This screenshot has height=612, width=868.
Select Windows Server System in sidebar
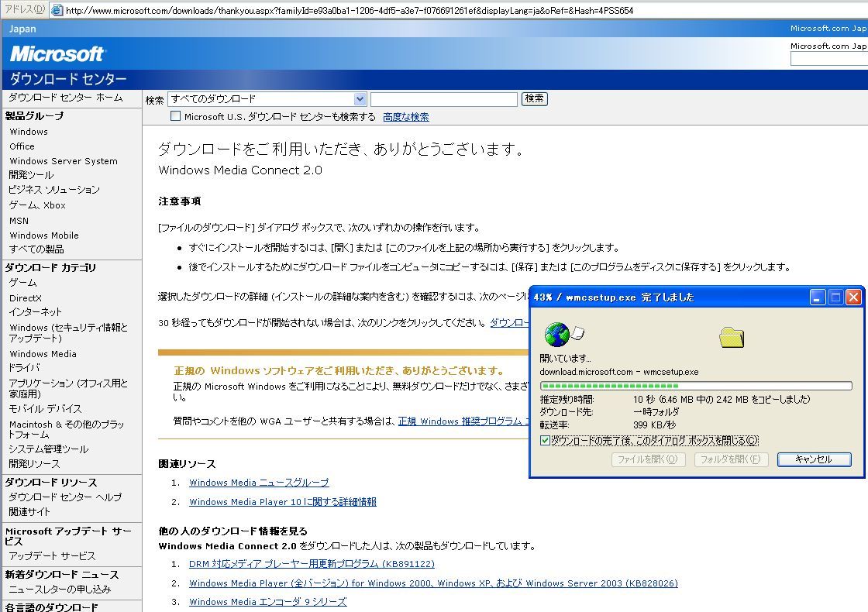[x=64, y=161]
